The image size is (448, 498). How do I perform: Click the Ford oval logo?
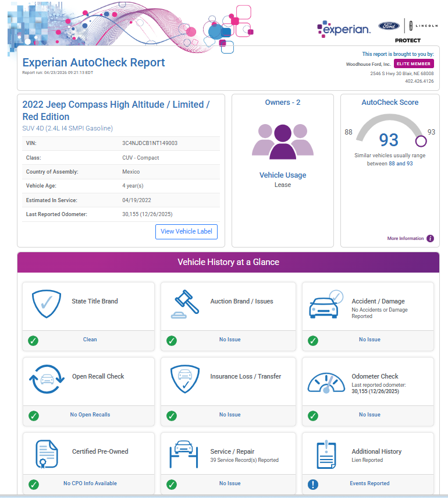(x=389, y=26)
